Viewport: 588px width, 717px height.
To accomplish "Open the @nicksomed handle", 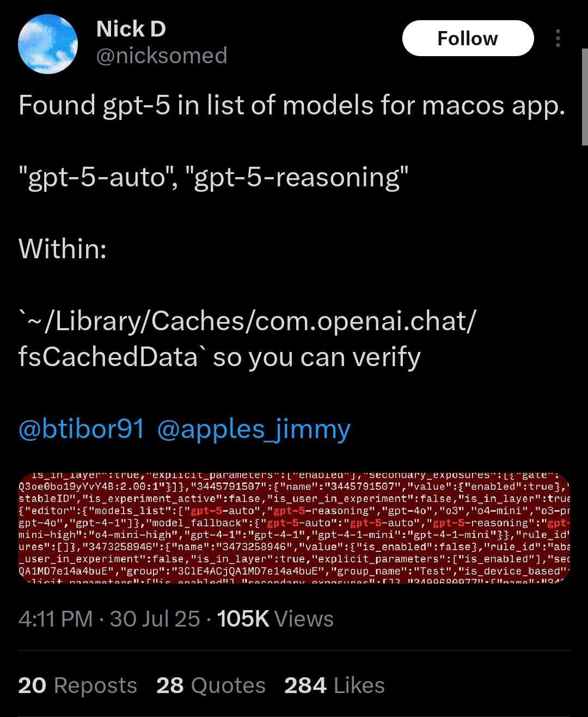I will (x=161, y=56).
